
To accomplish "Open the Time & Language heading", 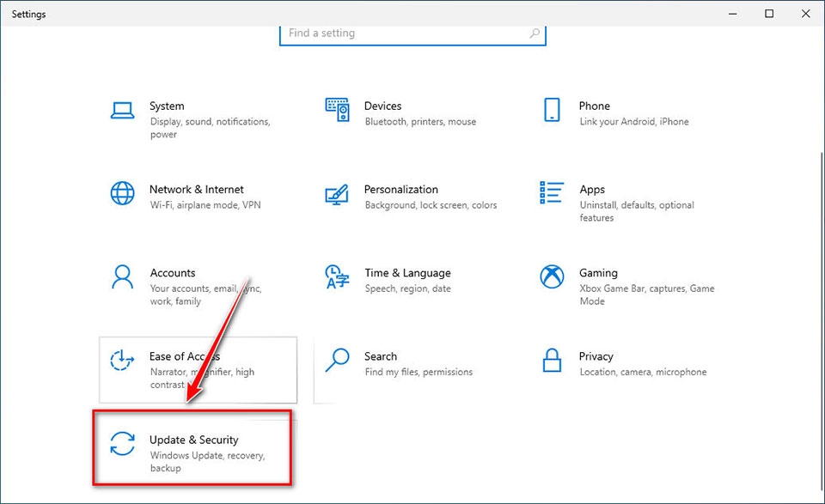I will click(x=407, y=273).
